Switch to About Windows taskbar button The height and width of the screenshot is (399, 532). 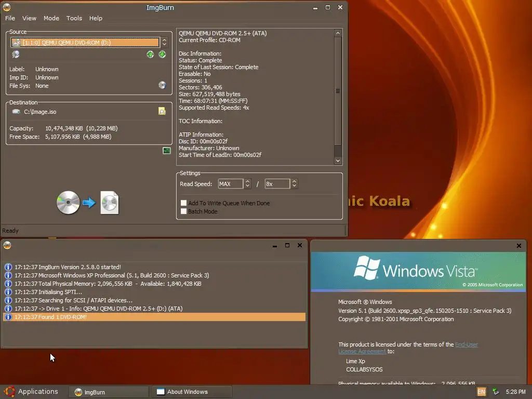pyautogui.click(x=191, y=392)
